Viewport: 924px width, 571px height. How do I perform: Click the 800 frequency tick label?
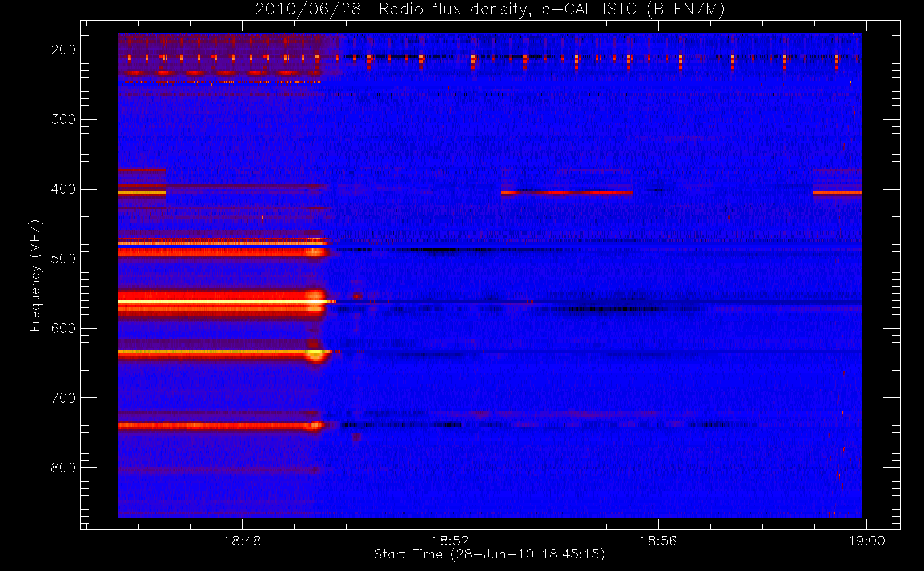tap(63, 468)
